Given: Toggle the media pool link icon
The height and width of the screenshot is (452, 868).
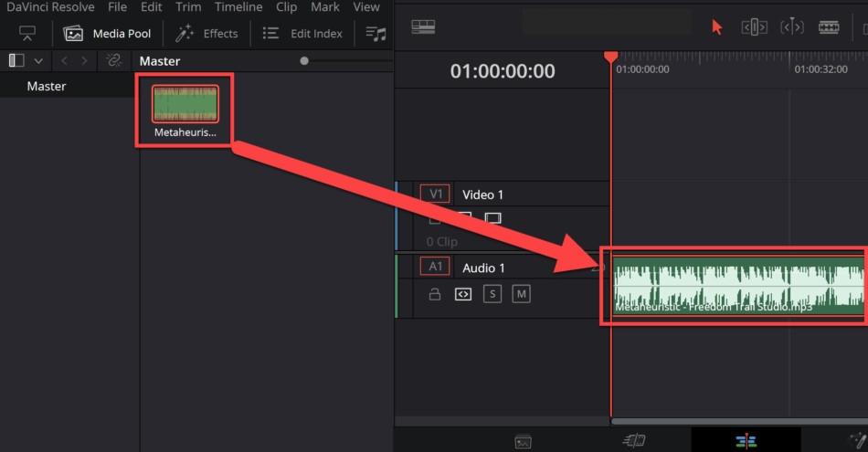Looking at the screenshot, I should pyautogui.click(x=114, y=60).
